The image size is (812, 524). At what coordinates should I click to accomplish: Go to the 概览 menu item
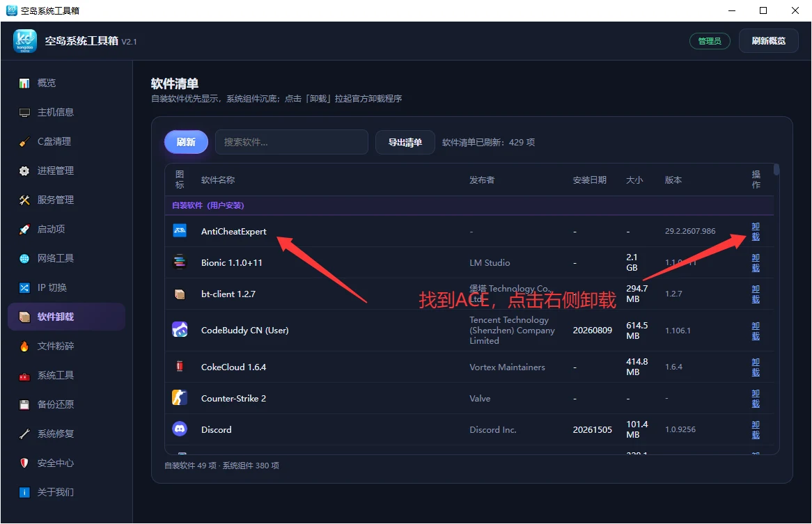pyautogui.click(x=67, y=84)
